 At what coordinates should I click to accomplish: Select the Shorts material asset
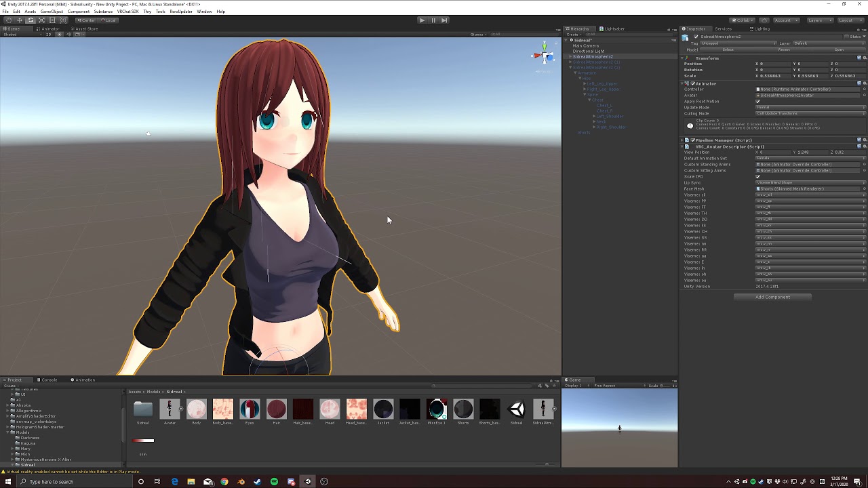[x=463, y=409]
